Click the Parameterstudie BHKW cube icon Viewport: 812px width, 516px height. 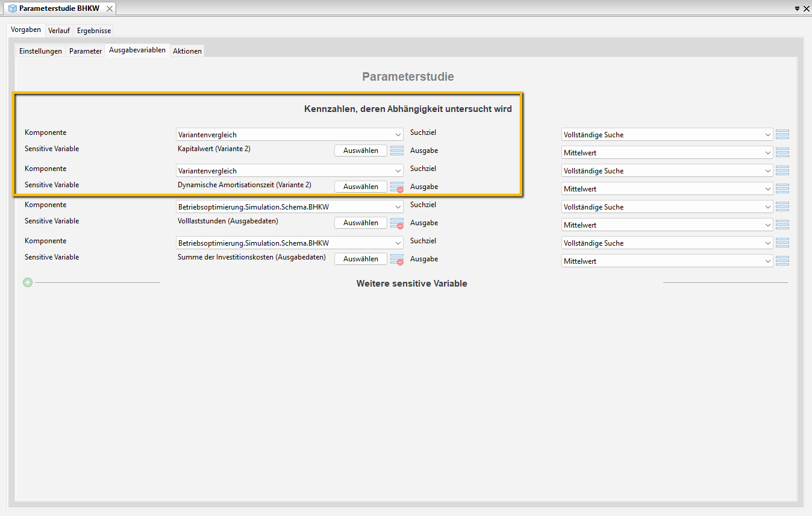click(12, 8)
